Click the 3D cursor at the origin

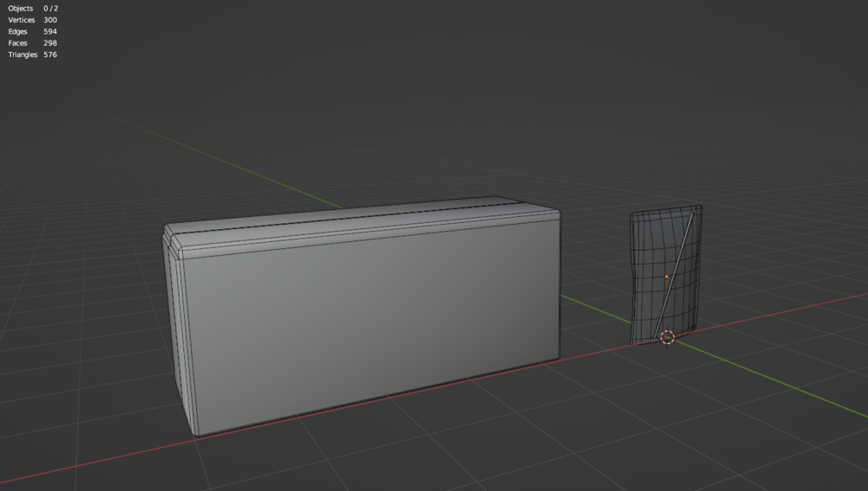(x=668, y=337)
